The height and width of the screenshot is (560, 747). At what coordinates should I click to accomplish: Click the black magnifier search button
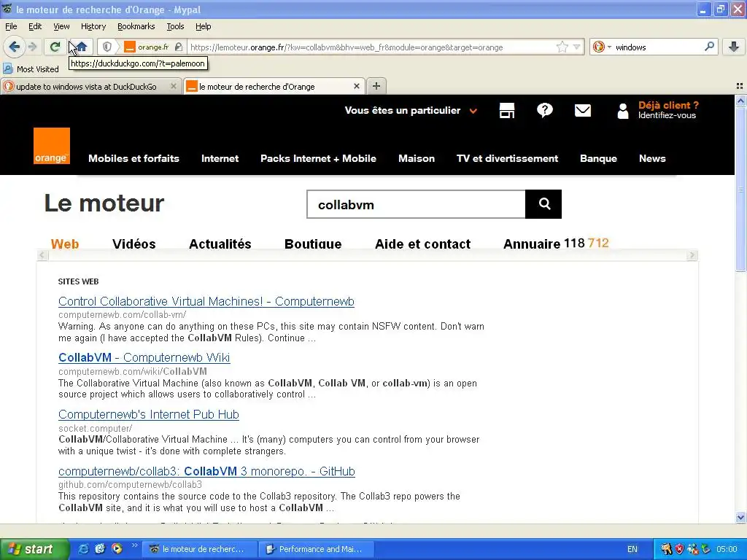[x=543, y=204]
